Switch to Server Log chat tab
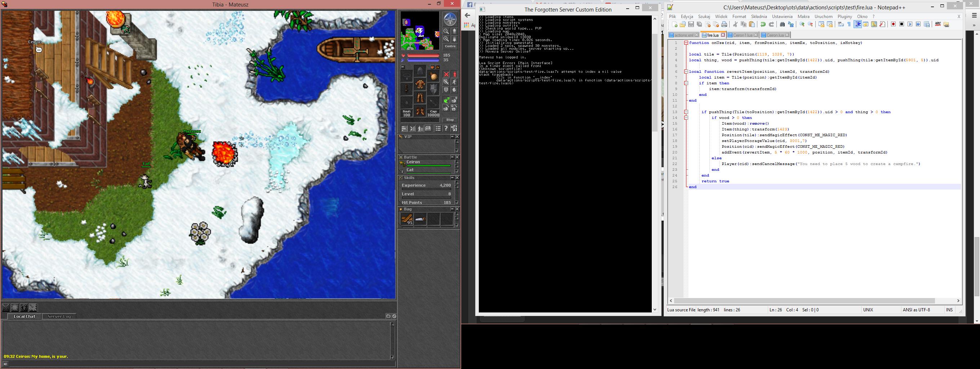The height and width of the screenshot is (369, 980). [59, 316]
